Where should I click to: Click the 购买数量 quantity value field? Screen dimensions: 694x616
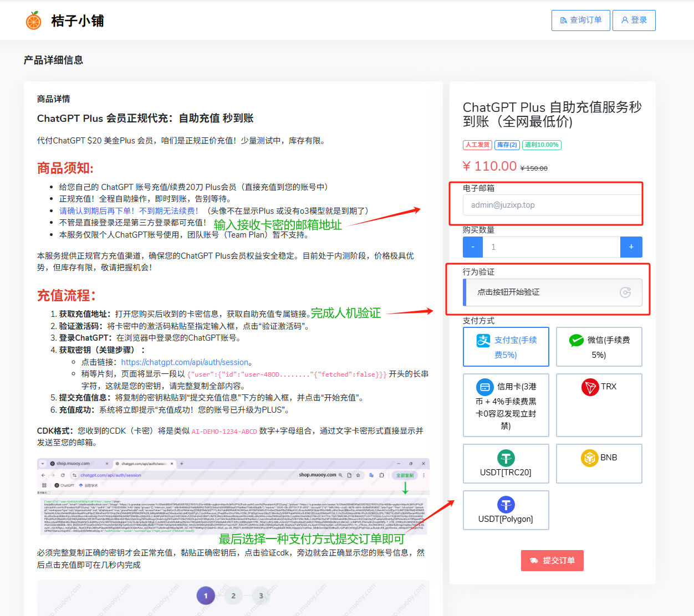pyautogui.click(x=552, y=247)
